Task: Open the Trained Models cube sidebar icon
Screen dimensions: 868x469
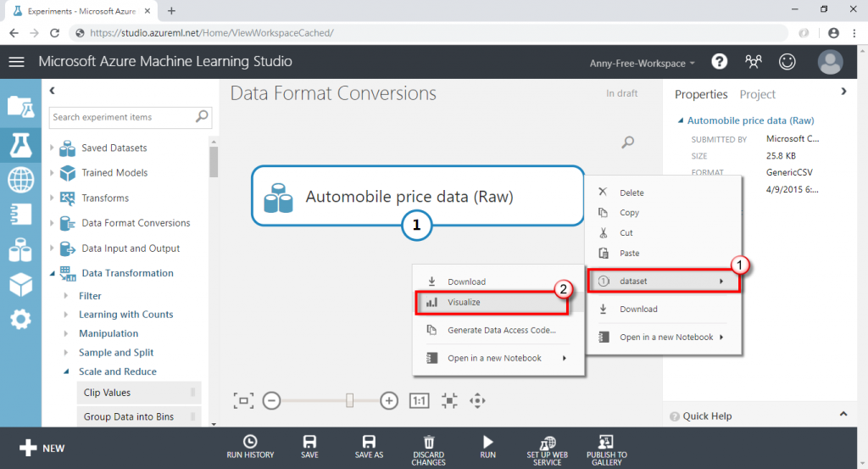Action: click(20, 285)
